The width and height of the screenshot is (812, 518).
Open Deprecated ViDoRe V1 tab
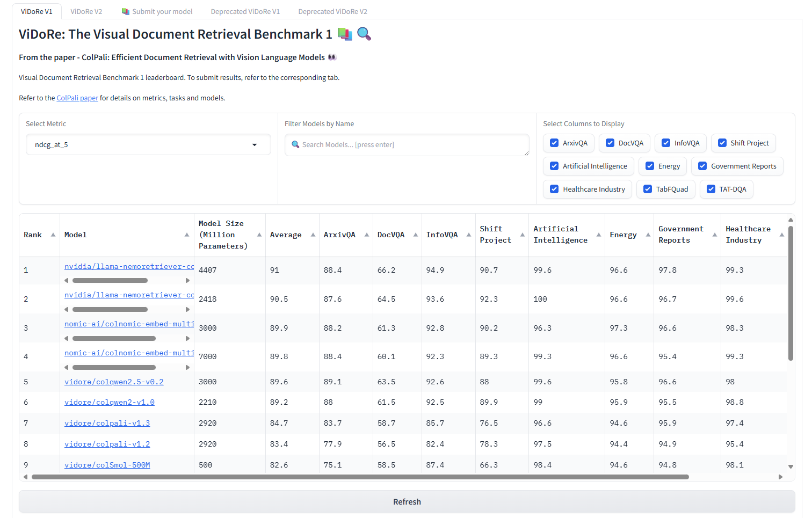click(x=245, y=11)
